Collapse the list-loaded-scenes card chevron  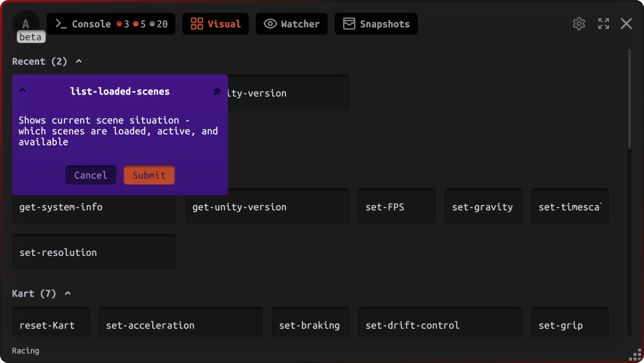point(23,90)
